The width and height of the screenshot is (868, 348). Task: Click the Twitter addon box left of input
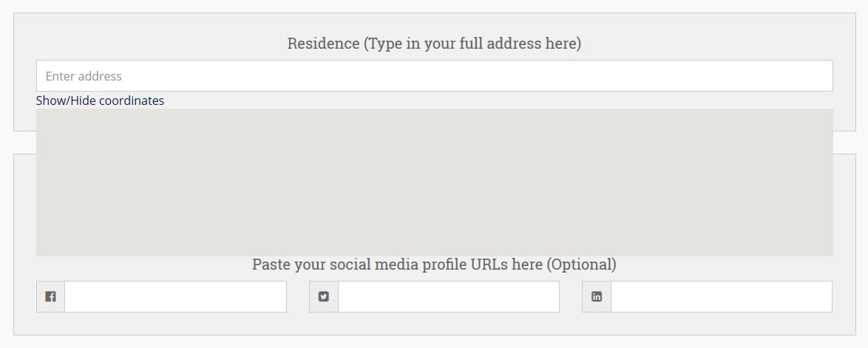click(x=323, y=296)
